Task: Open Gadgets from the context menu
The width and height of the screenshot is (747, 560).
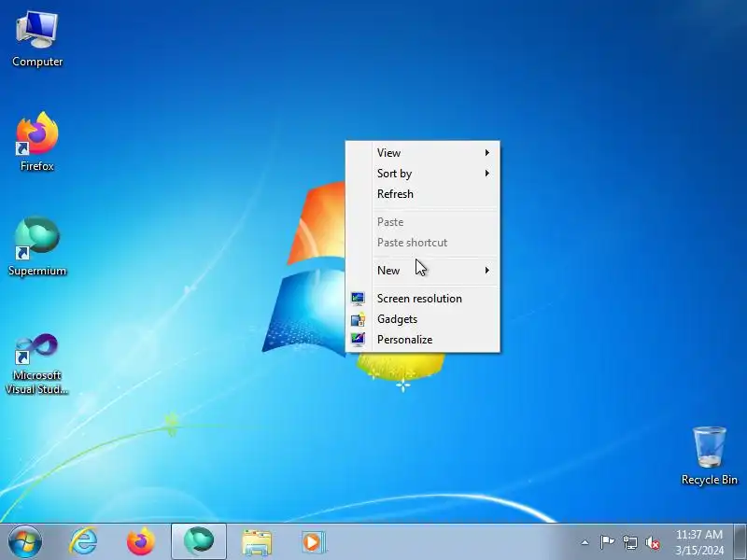Action: click(423, 319)
